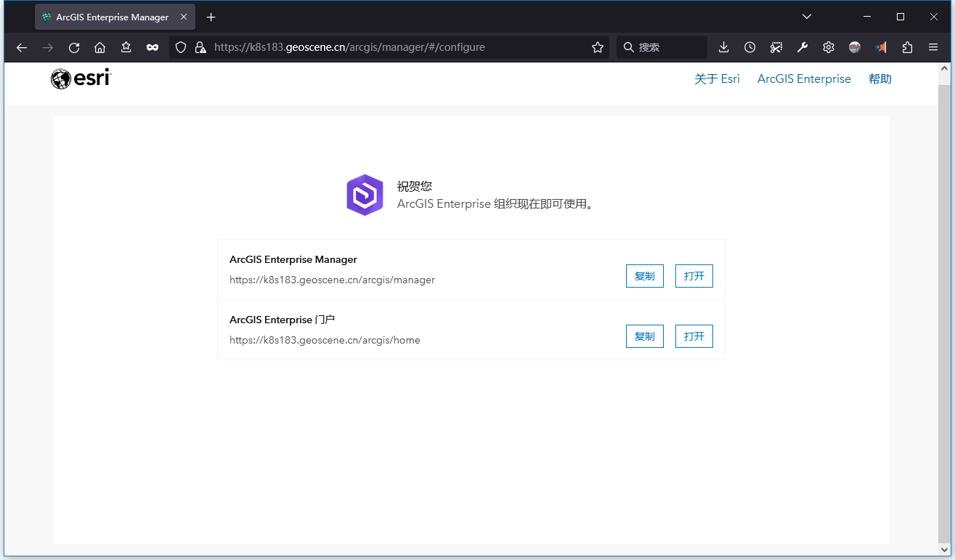Close the ArcGIS Enterprise Manager tab
The width and height of the screenshot is (955, 560).
tap(184, 17)
